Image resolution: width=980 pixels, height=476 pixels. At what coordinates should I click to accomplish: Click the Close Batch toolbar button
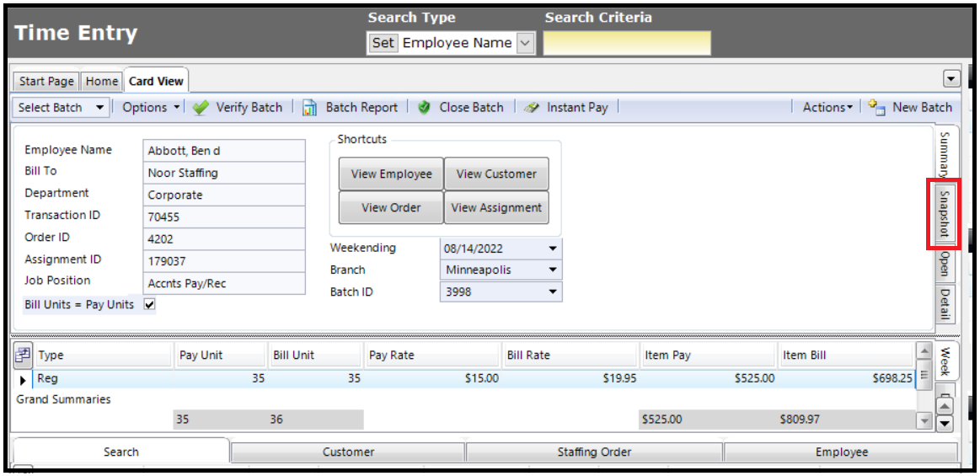coord(461,108)
